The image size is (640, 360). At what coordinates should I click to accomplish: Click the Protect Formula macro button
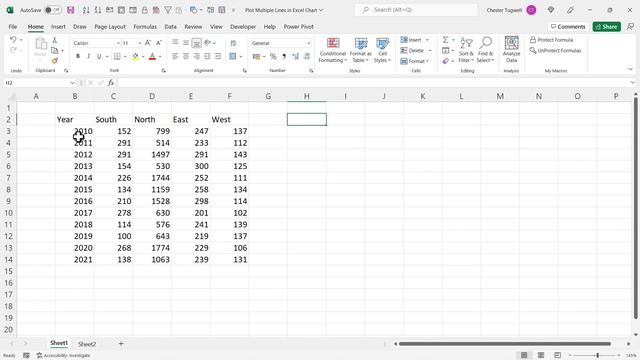(551, 40)
